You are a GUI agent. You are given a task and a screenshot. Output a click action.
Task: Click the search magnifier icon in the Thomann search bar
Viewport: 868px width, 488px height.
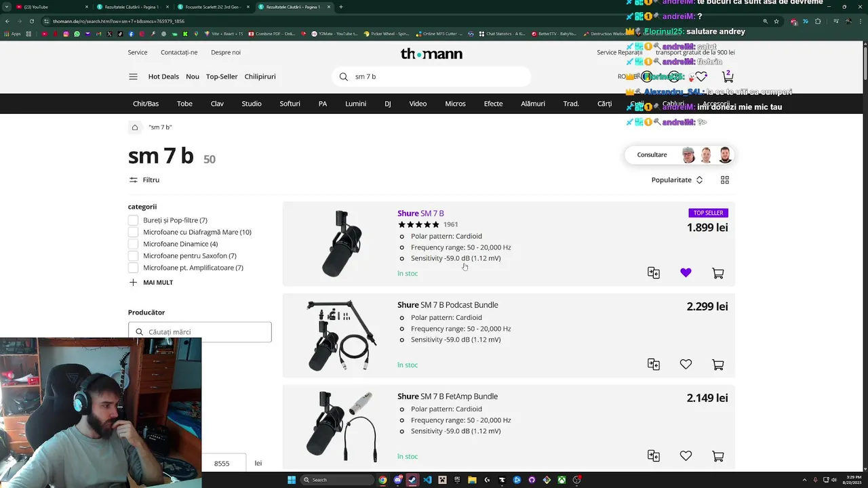343,77
